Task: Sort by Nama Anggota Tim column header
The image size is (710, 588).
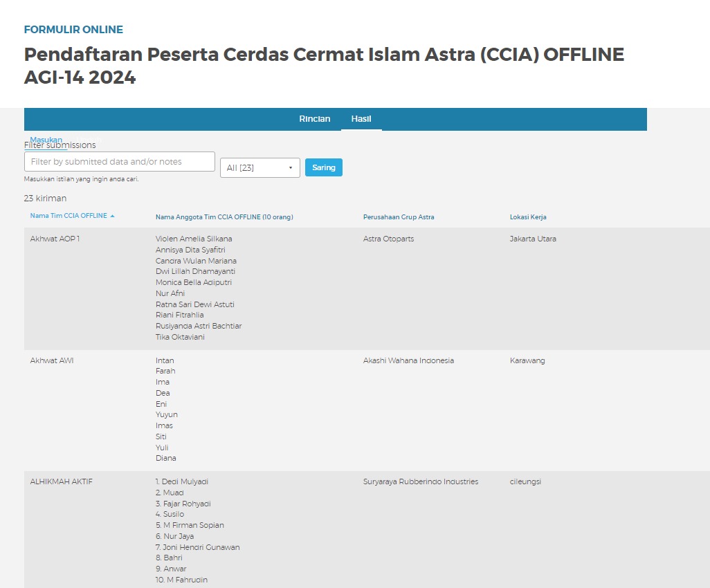Action: [224, 217]
